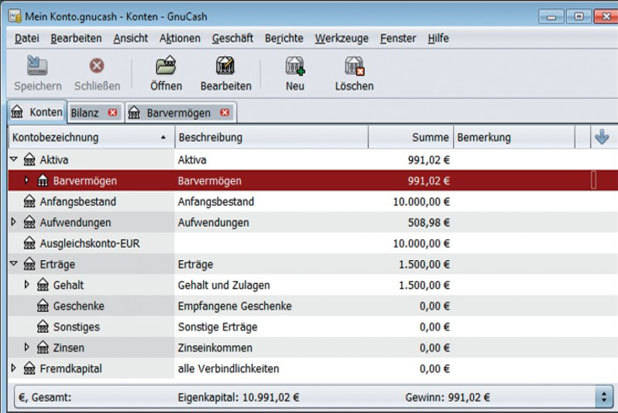The image size is (618, 413).
Task: Expand the Aufwendungen account
Action: (x=13, y=222)
